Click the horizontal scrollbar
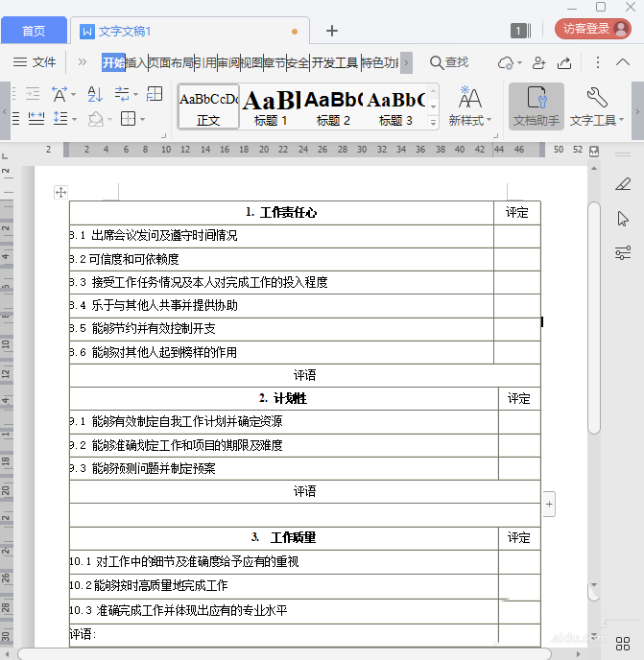644x660 pixels. pyautogui.click(x=284, y=653)
